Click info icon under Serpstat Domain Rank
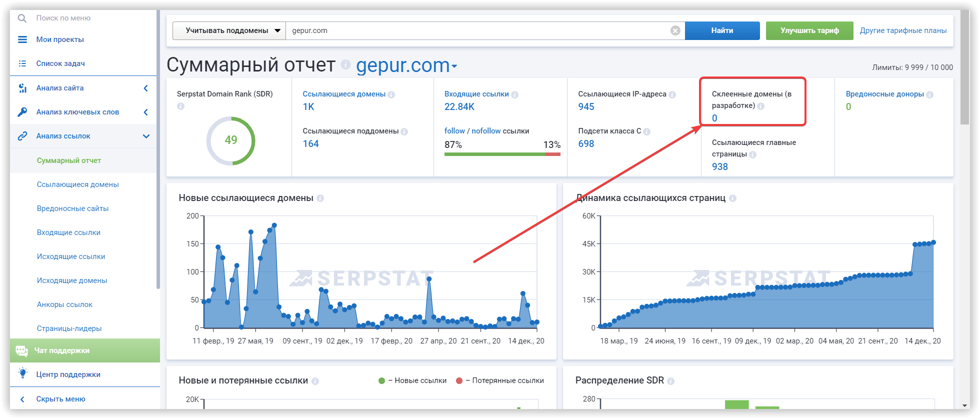 [x=181, y=106]
